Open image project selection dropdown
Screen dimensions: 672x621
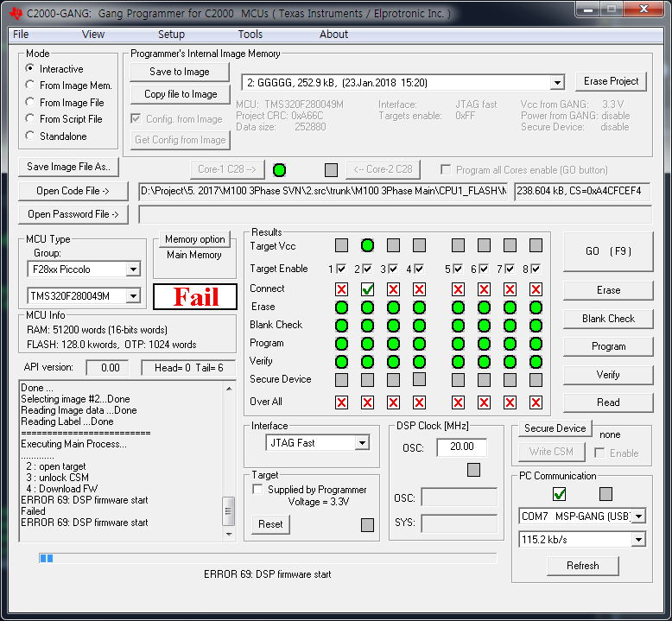[x=557, y=83]
